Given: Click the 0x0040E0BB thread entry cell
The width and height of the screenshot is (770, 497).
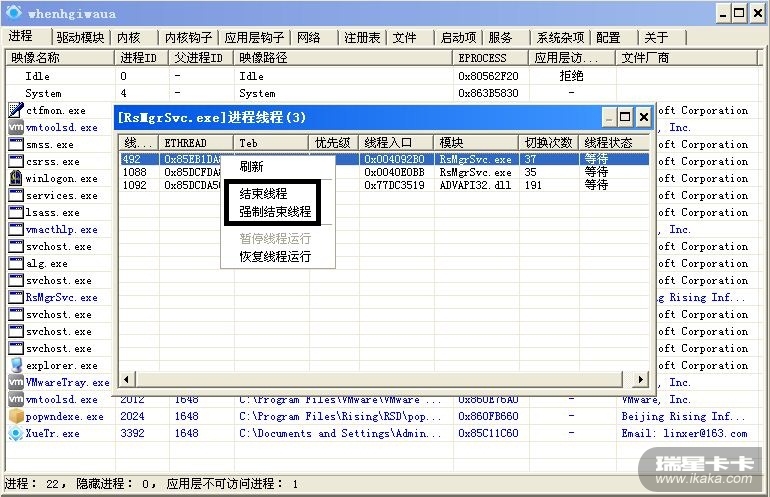Looking at the screenshot, I should click(x=394, y=172).
